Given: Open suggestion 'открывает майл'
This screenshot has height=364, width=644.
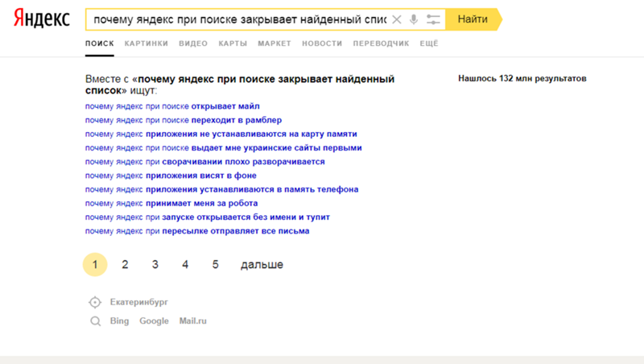Looking at the screenshot, I should (172, 106).
